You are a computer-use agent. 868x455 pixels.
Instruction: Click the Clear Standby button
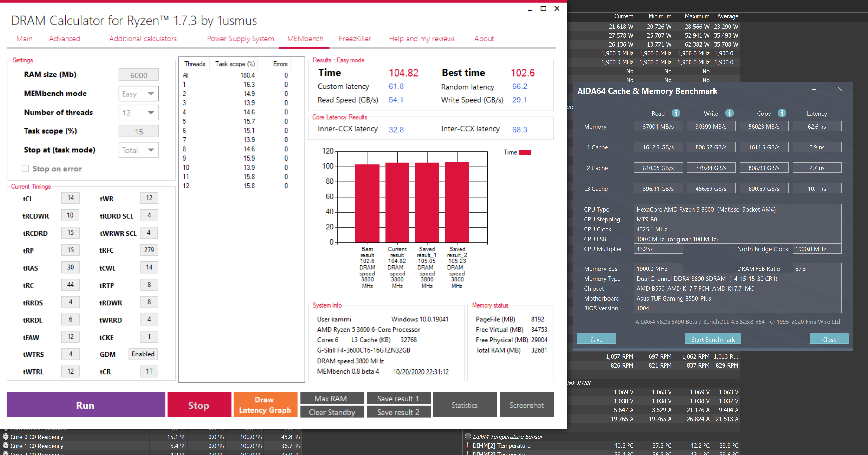(332, 412)
